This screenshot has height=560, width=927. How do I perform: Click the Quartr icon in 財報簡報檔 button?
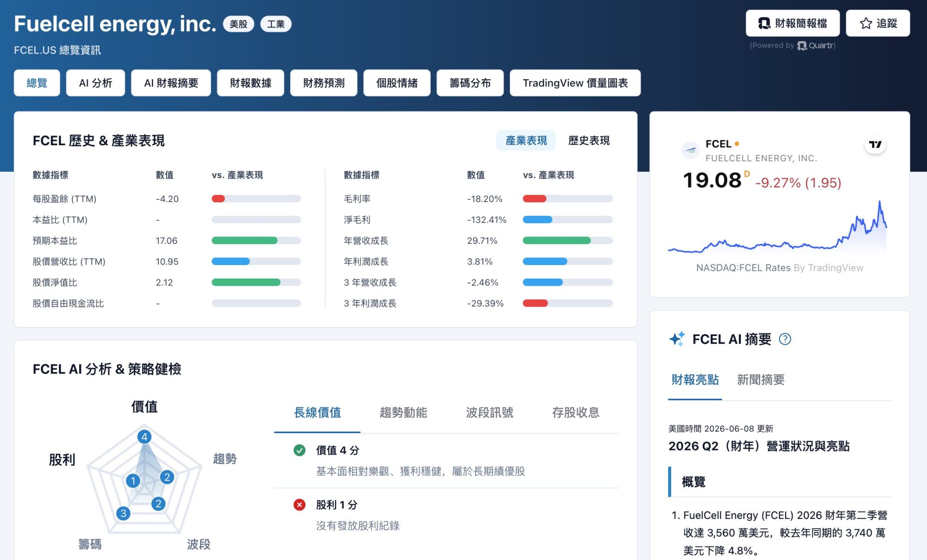click(764, 23)
